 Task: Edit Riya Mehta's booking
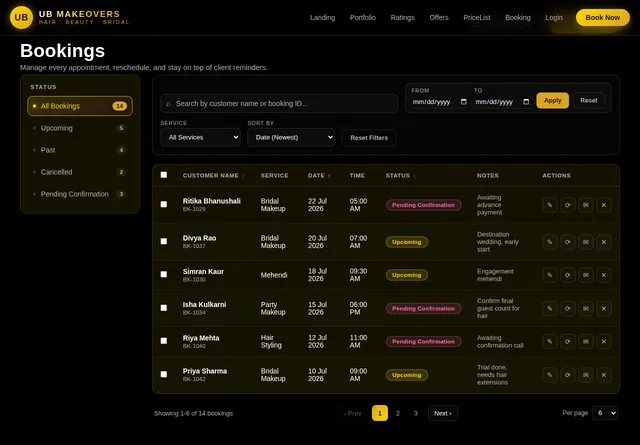550,342
